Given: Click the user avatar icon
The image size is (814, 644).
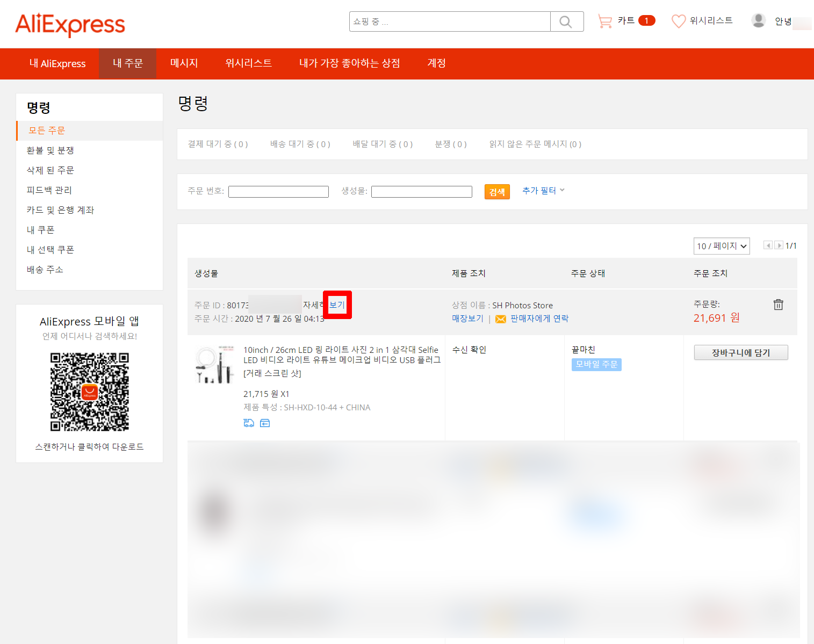Looking at the screenshot, I should (758, 20).
